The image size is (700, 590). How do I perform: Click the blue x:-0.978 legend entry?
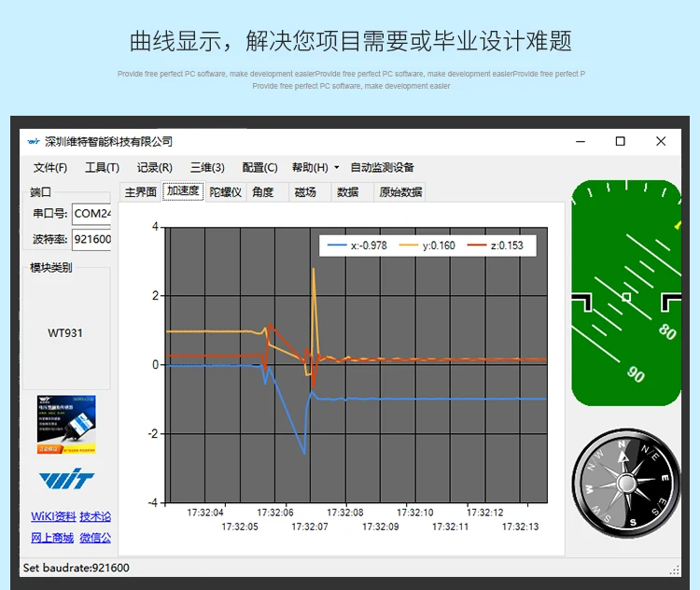click(357, 246)
